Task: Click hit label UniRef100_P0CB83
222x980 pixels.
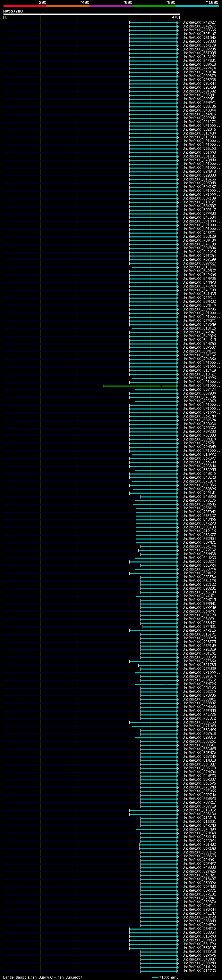Action: click(x=199, y=436)
